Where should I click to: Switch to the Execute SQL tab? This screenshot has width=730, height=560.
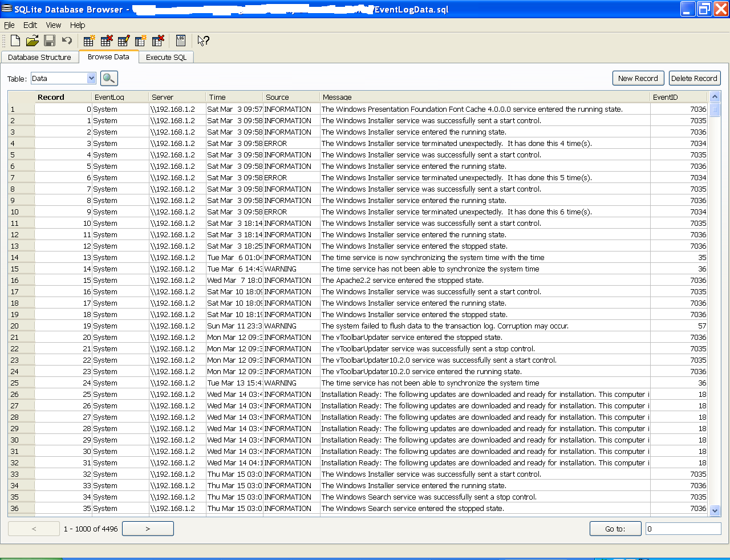click(166, 57)
